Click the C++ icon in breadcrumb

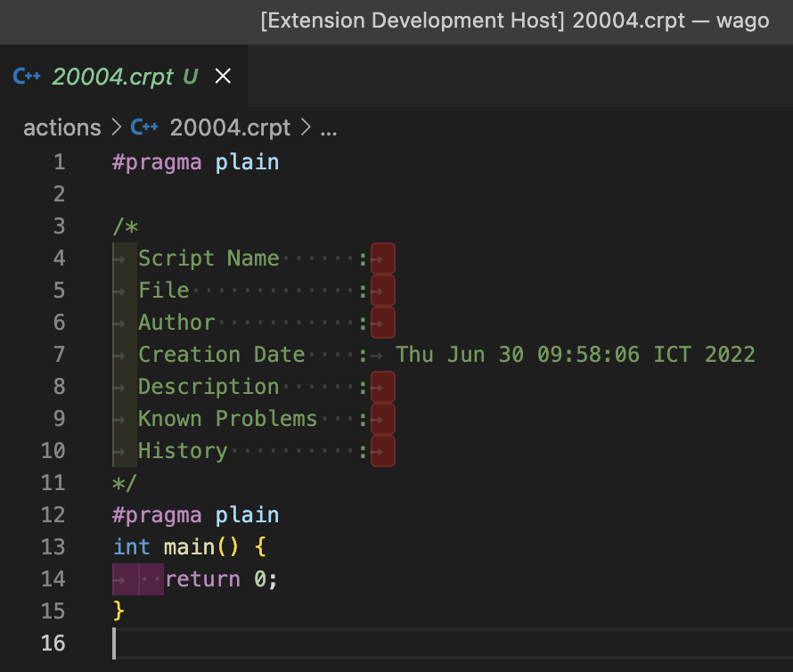coord(144,127)
